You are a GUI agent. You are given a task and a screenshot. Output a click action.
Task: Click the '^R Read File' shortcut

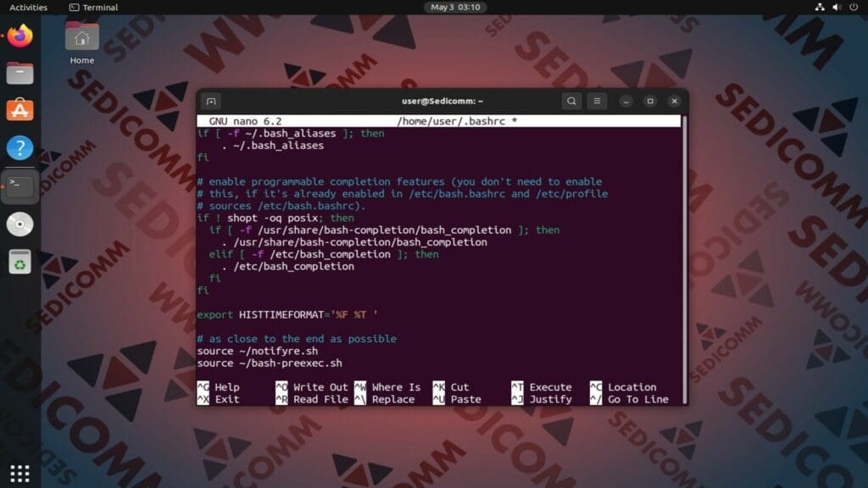click(x=312, y=400)
